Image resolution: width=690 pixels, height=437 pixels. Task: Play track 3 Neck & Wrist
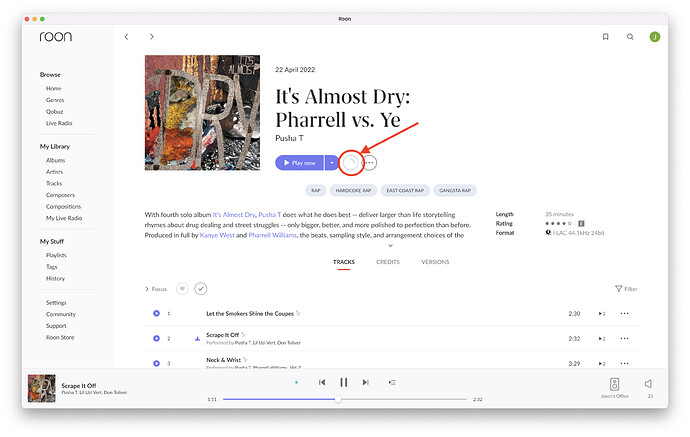tap(156, 364)
